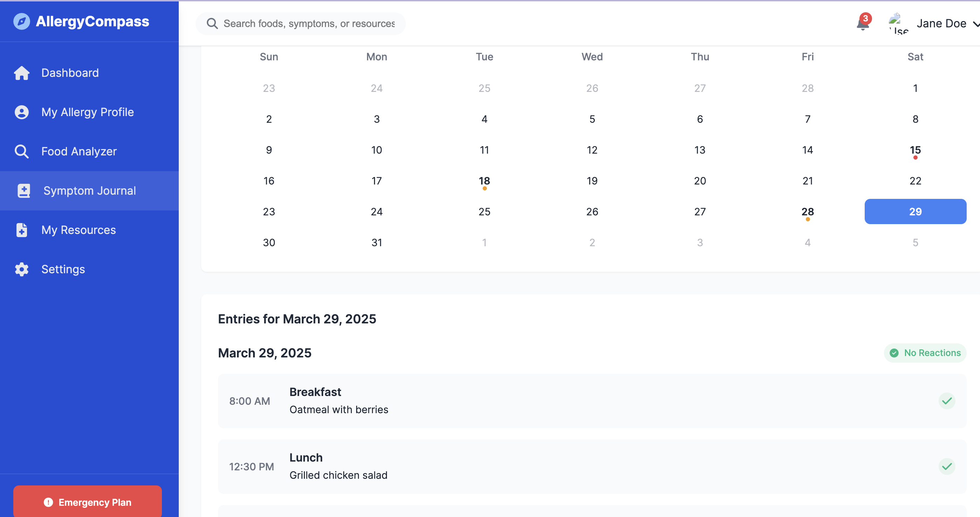The height and width of the screenshot is (517, 980).
Task: Open the Emergency Plan button
Action: 88,502
